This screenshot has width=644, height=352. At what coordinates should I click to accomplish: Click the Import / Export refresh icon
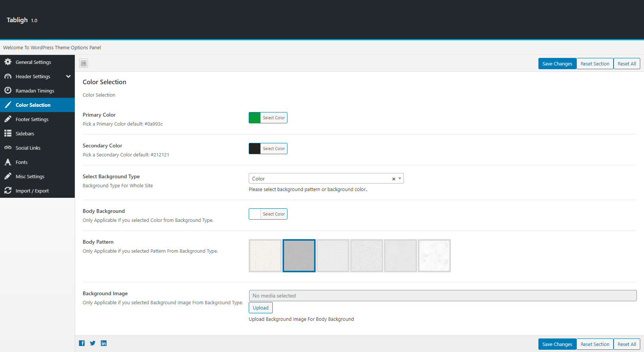click(8, 191)
